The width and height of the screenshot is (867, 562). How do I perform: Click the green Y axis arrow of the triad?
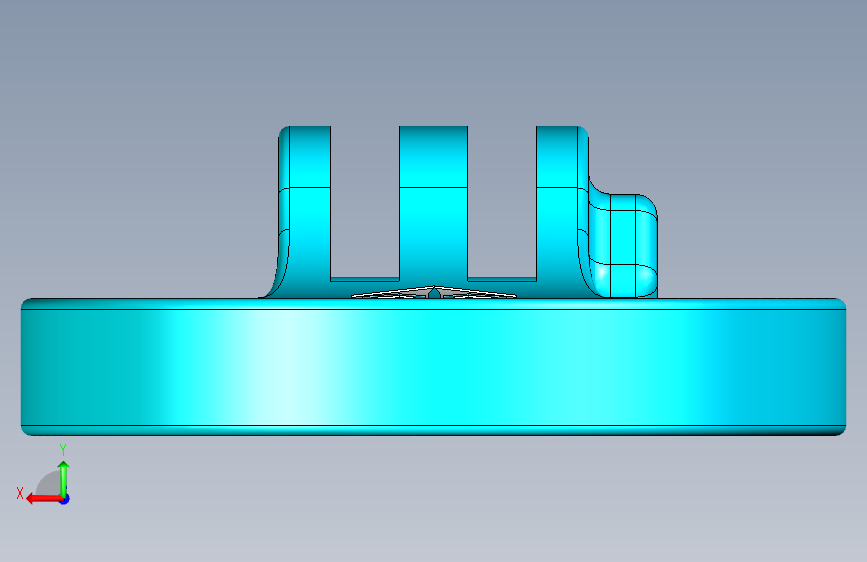[x=64, y=479]
